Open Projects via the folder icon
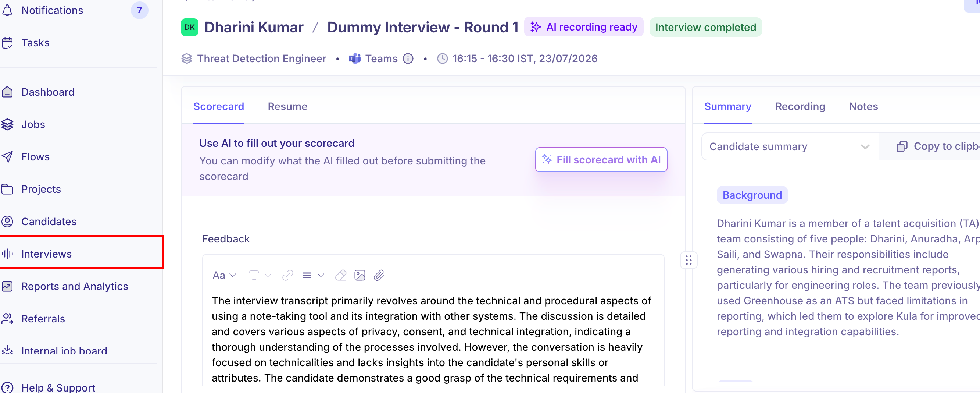The image size is (980, 393). (x=7, y=189)
